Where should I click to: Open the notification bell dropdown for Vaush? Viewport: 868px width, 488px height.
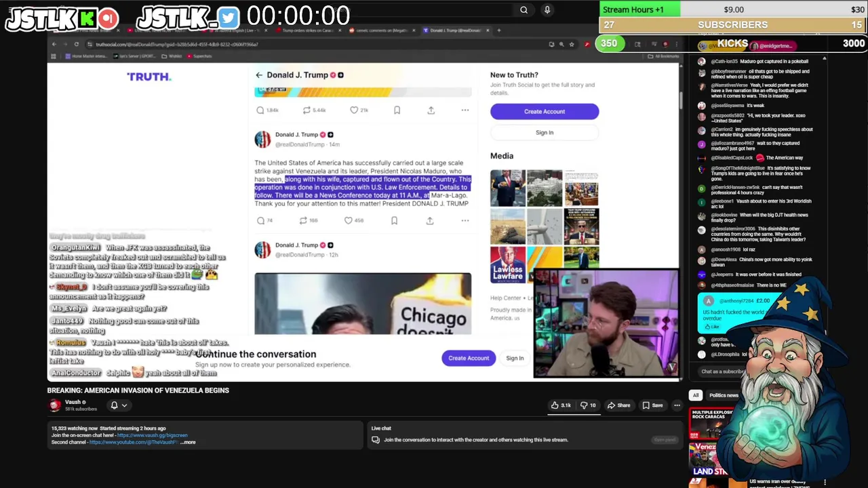click(118, 405)
